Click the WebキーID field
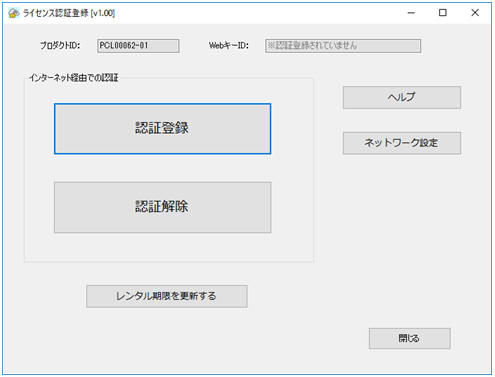 pos(343,46)
